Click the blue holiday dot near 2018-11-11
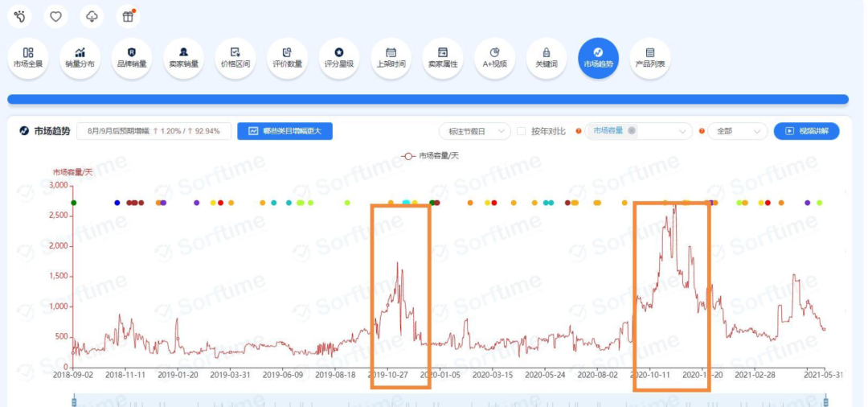Screen dimensions: 868x407 (117, 203)
